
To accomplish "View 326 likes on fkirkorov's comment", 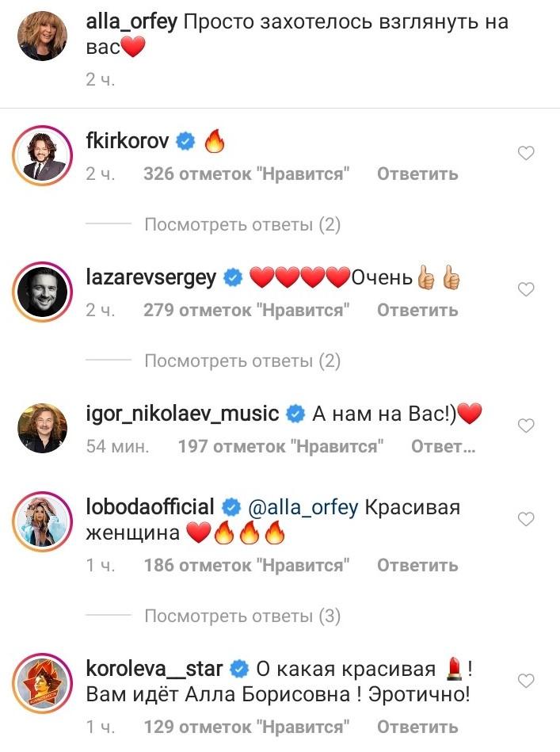I will click(246, 174).
